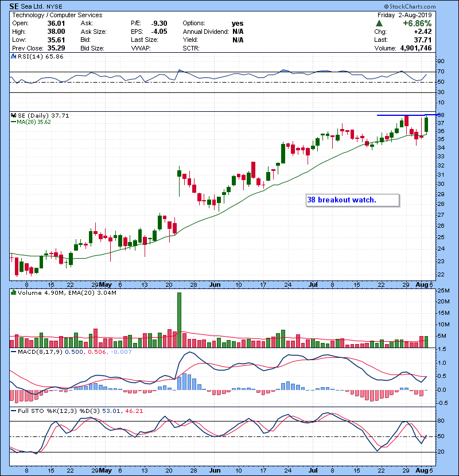Click the MACD value 0.500
This screenshot has width=459, height=476.
[x=74, y=352]
